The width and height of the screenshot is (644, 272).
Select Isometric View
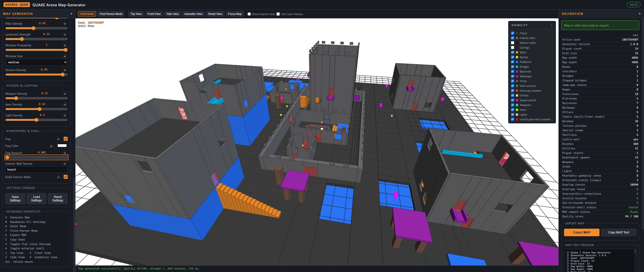coord(193,14)
